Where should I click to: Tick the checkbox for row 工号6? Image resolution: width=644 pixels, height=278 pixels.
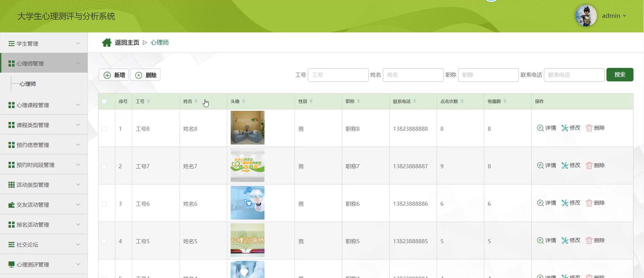pyautogui.click(x=104, y=204)
